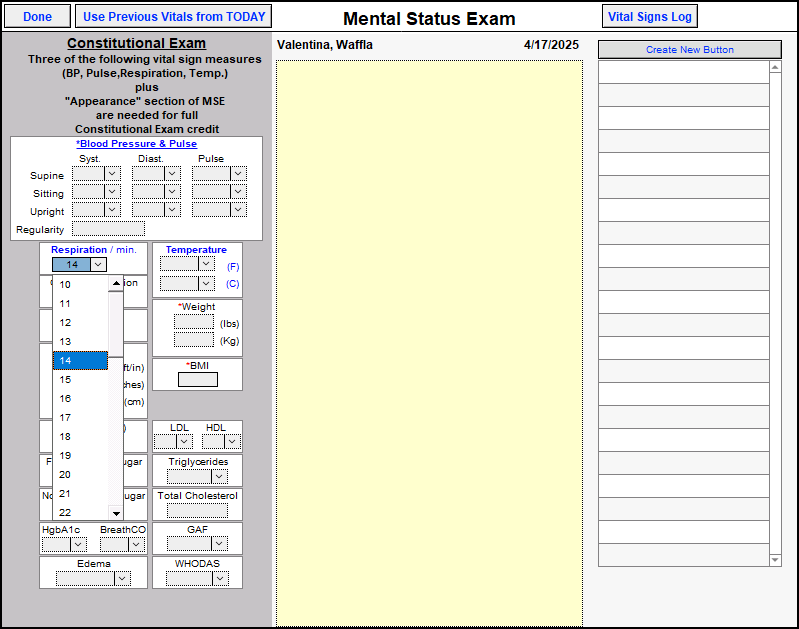Pick 11 from the respiration options
The image size is (799, 629).
pyautogui.click(x=65, y=303)
